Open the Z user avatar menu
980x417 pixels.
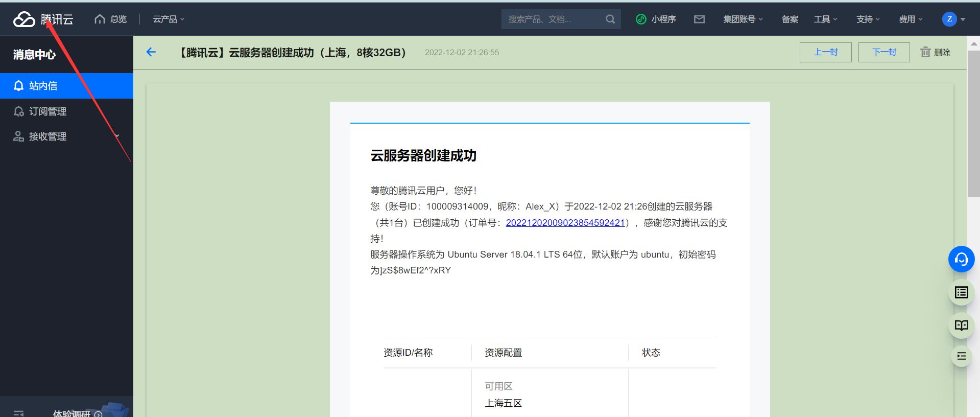(953, 19)
